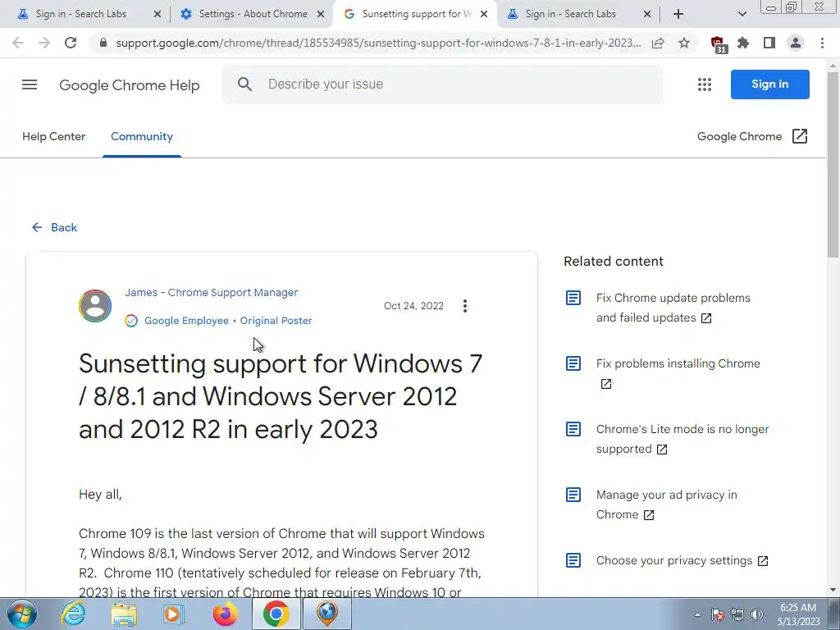Close the Settings - About Chrome tab

point(321,15)
